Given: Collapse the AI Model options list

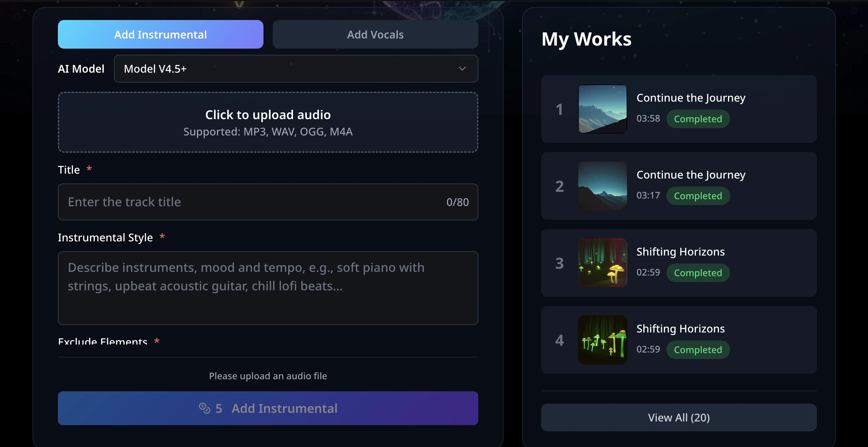Looking at the screenshot, I should click(x=462, y=68).
